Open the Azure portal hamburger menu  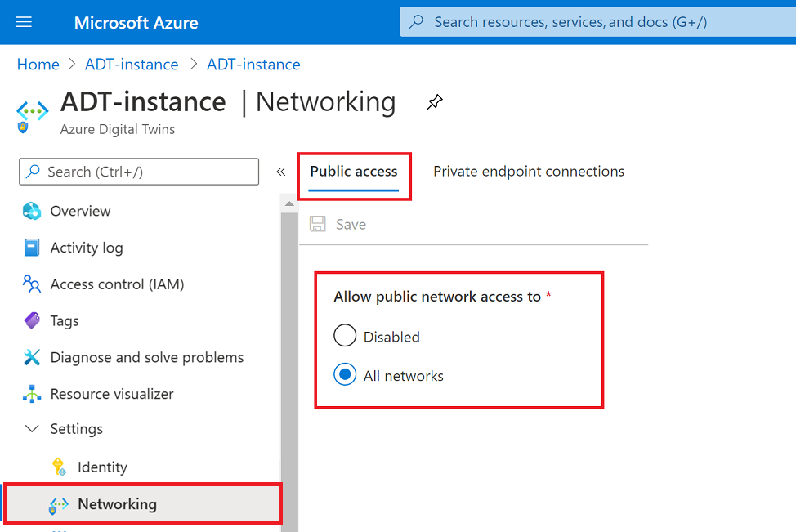pyautogui.click(x=24, y=22)
